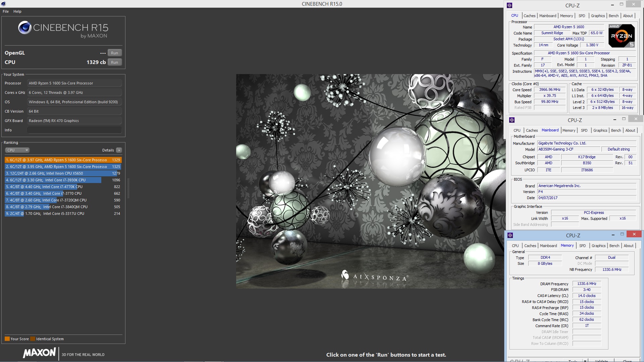Open Caches tab in middle CPU-Z window

tap(532, 130)
